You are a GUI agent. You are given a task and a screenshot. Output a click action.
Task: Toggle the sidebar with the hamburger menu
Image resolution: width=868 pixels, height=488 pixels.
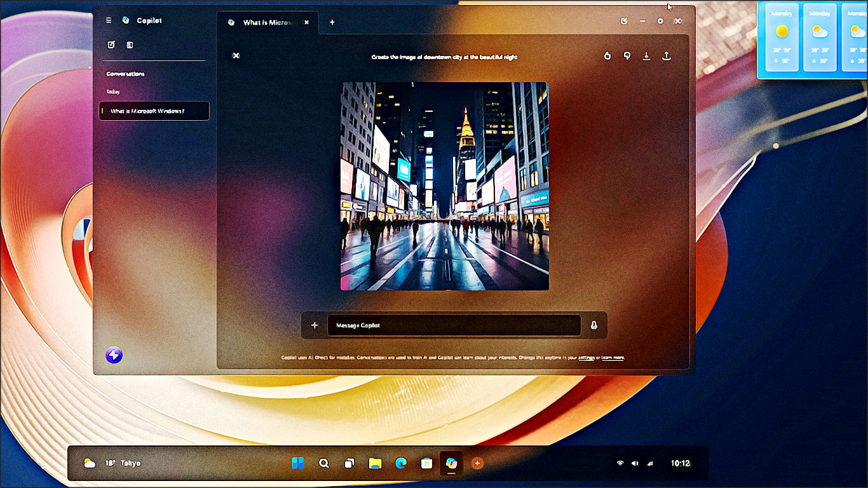[109, 20]
